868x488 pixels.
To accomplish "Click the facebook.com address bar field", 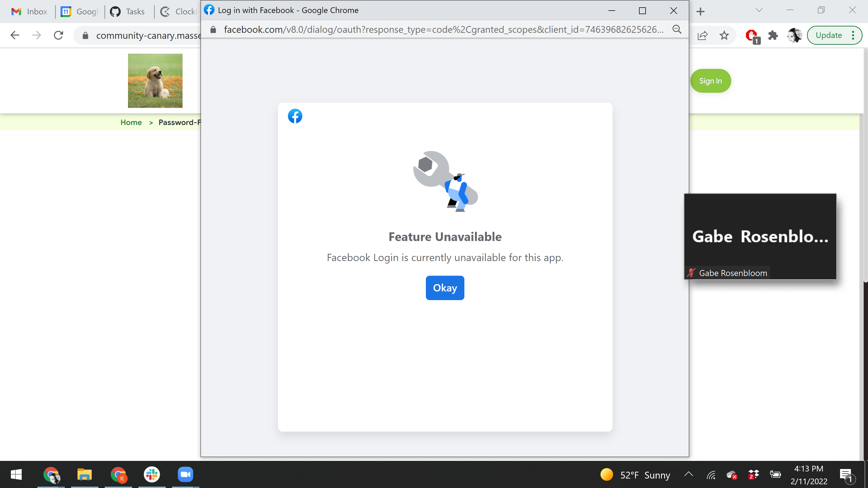I will point(438,29).
